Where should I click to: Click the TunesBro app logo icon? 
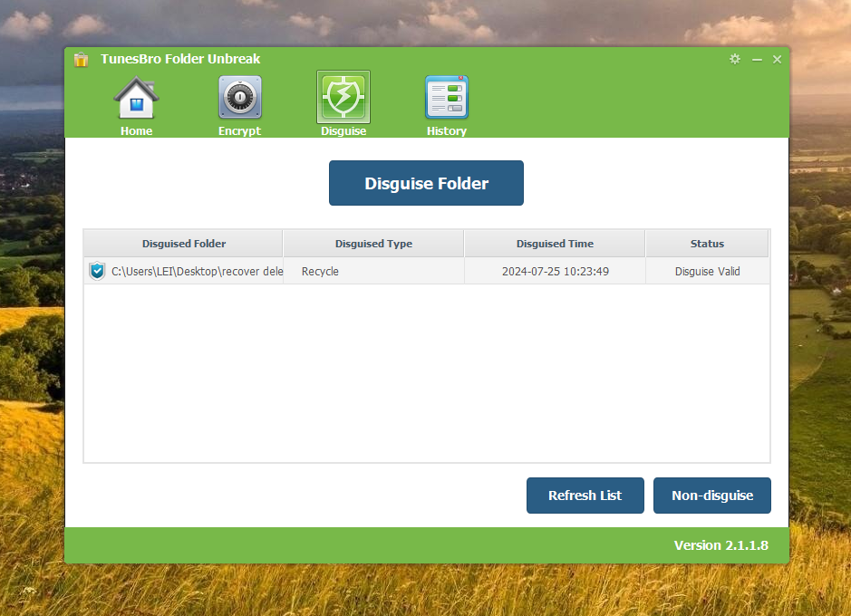tap(82, 60)
